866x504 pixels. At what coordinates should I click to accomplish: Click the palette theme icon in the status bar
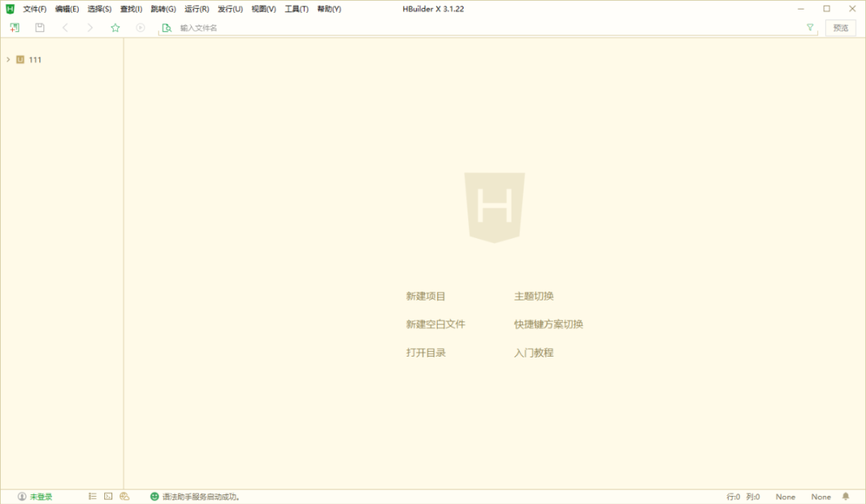[124, 496]
